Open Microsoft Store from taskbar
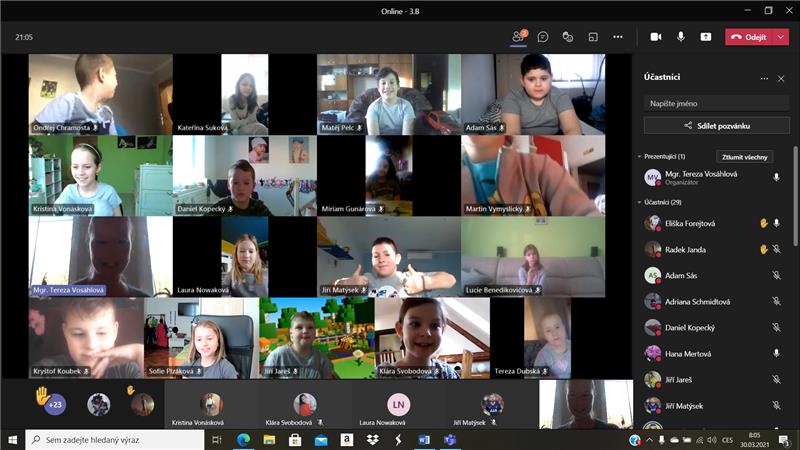The height and width of the screenshot is (450, 800). coord(295,440)
